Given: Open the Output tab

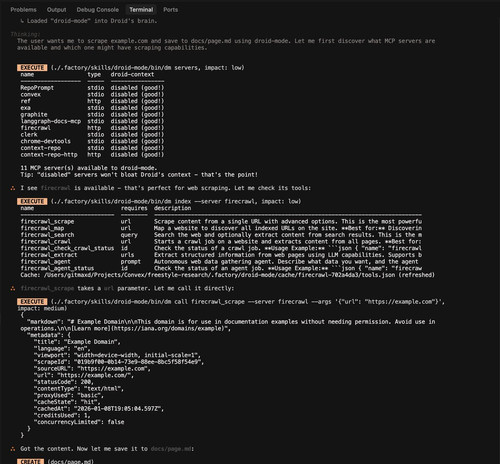Looking at the screenshot, I should 56,10.
